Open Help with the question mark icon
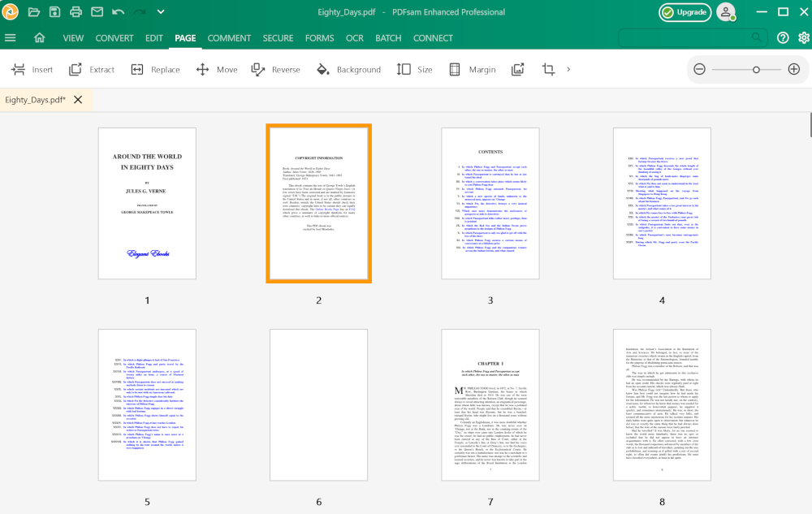 tap(783, 38)
